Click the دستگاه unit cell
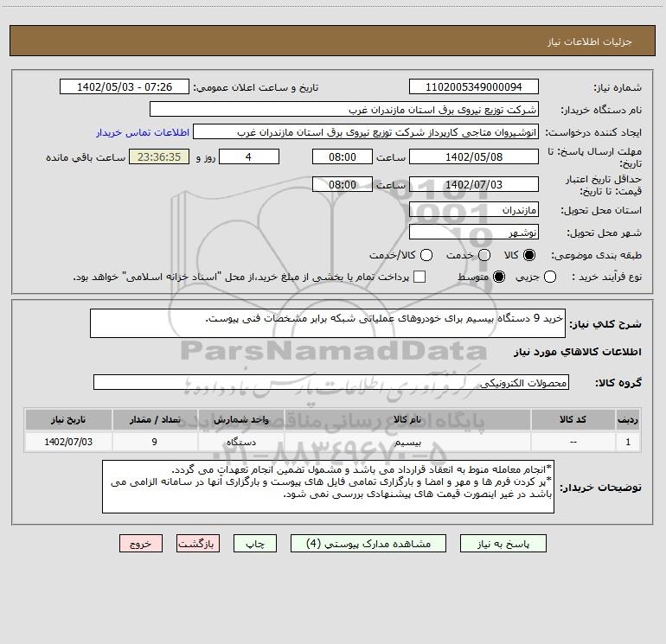 tap(240, 442)
